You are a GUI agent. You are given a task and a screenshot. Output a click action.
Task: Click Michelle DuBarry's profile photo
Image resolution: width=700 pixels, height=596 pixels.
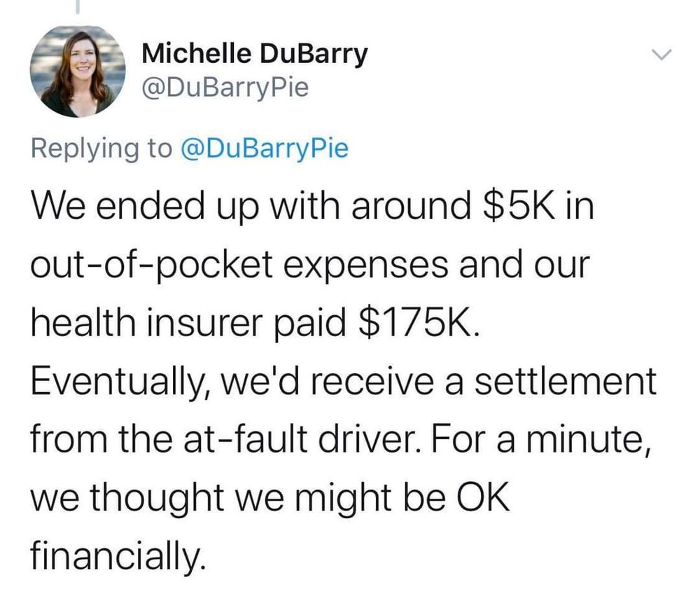pyautogui.click(x=78, y=71)
